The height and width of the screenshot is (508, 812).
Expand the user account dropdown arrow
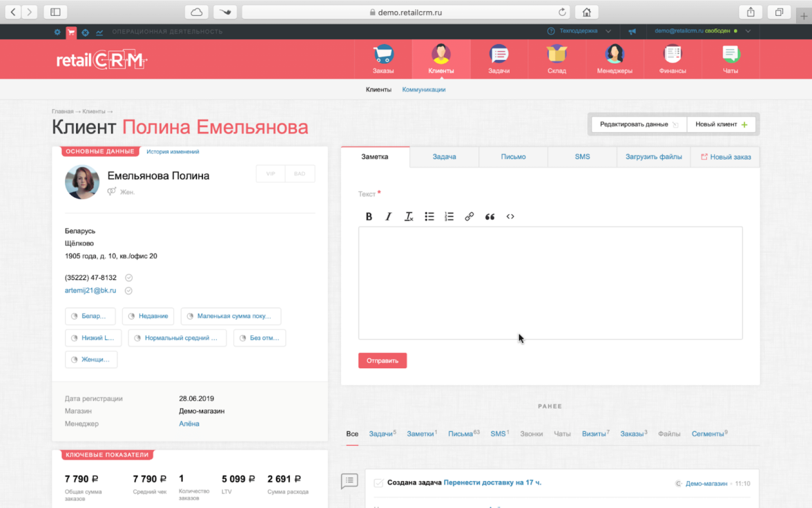pos(748,31)
